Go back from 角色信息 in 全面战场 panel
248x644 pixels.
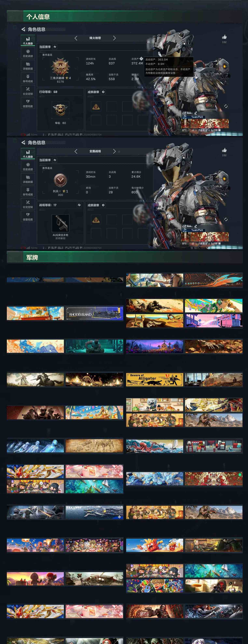23,142
